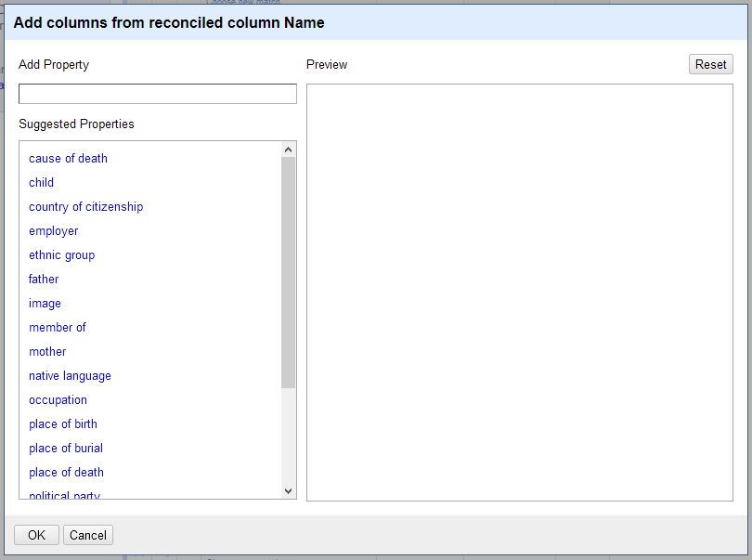Choose 'place of death' property

pyautogui.click(x=66, y=472)
